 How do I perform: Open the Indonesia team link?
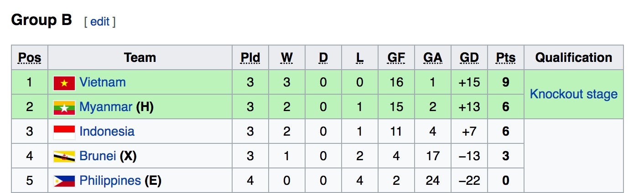pyautogui.click(x=107, y=132)
